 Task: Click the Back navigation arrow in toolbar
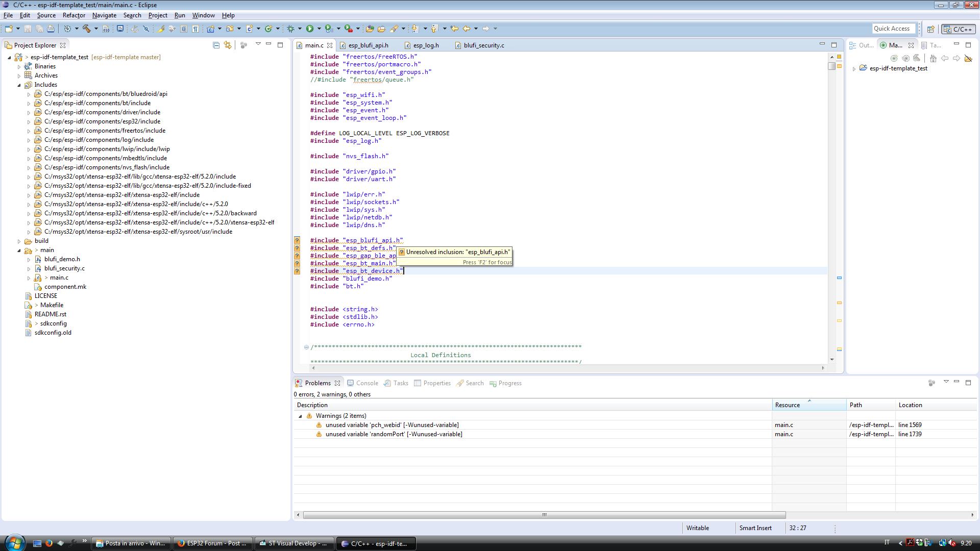(x=467, y=29)
